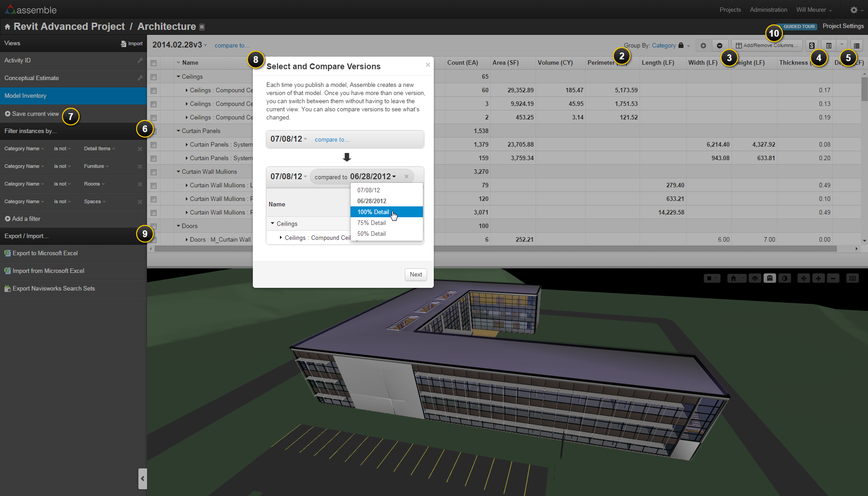Remove the Rooms filter
Image resolution: width=868 pixels, height=496 pixels.
pyautogui.click(x=140, y=184)
